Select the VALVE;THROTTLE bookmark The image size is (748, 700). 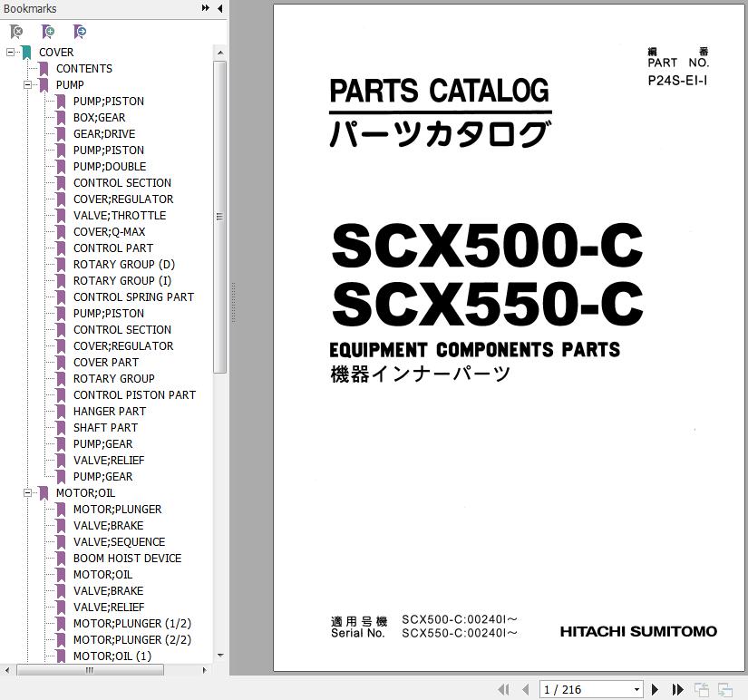[119, 216]
